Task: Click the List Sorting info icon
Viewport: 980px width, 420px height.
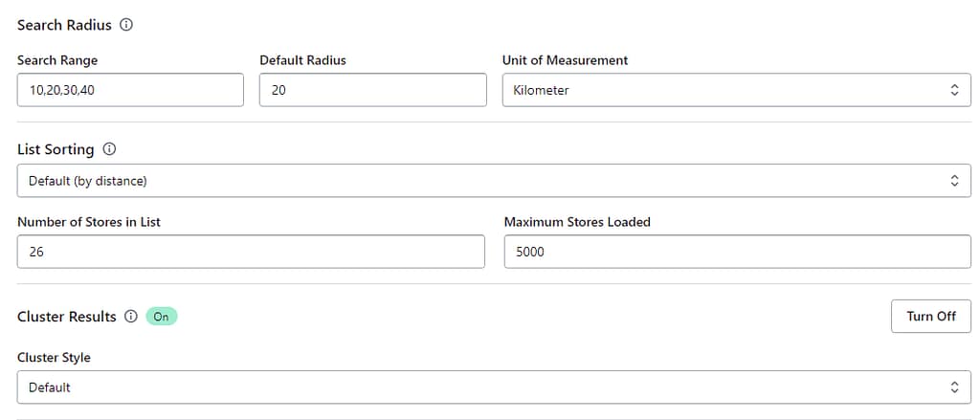Action: [x=109, y=149]
